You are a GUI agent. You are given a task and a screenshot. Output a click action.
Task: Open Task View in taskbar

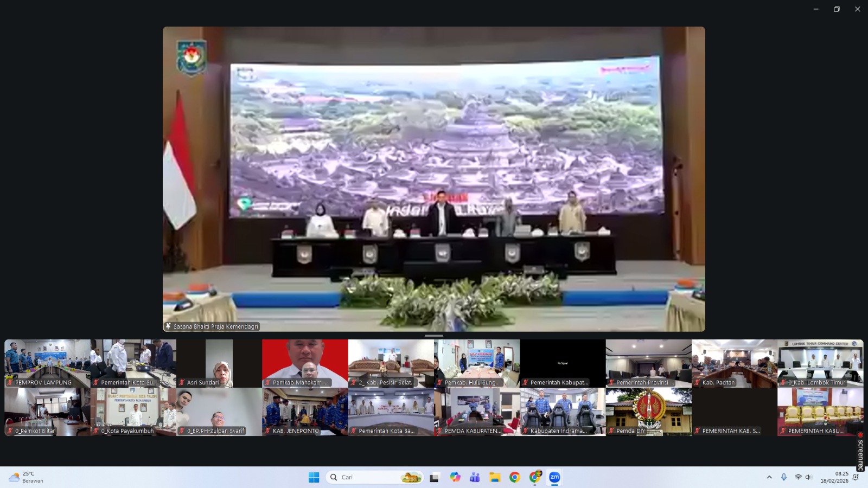(435, 477)
